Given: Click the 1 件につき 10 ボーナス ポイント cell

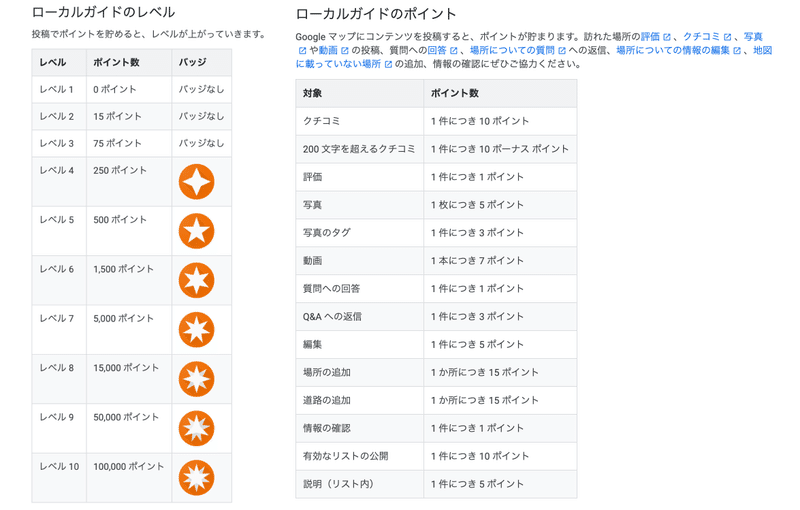Looking at the screenshot, I should click(x=501, y=149).
